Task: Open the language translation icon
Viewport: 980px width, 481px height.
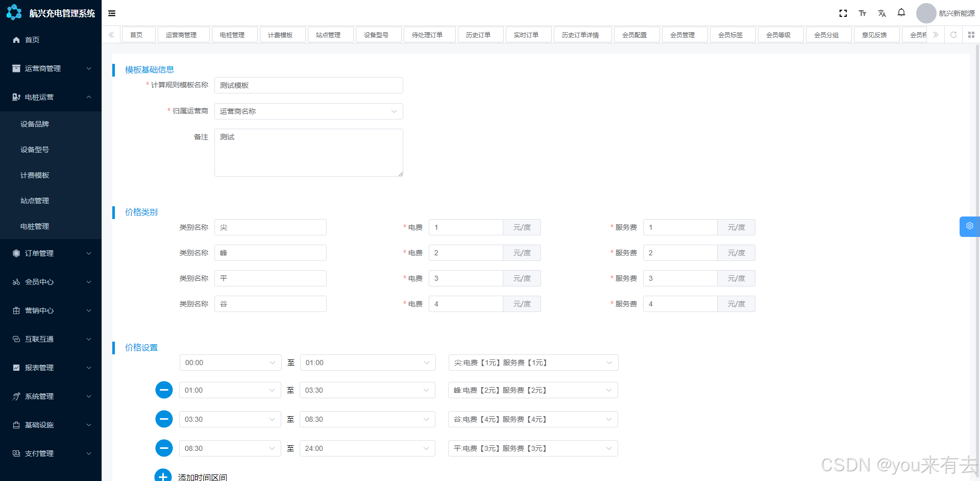Action: (x=881, y=13)
